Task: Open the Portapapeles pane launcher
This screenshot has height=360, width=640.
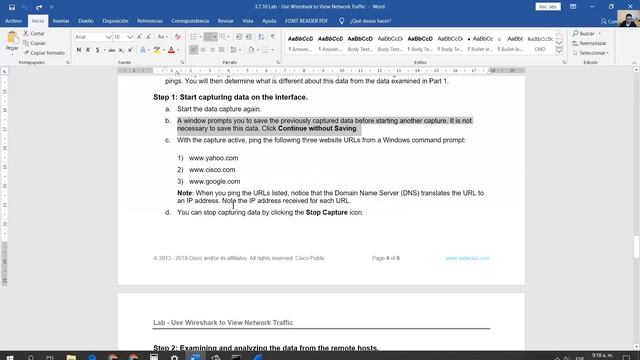Action: point(68,62)
